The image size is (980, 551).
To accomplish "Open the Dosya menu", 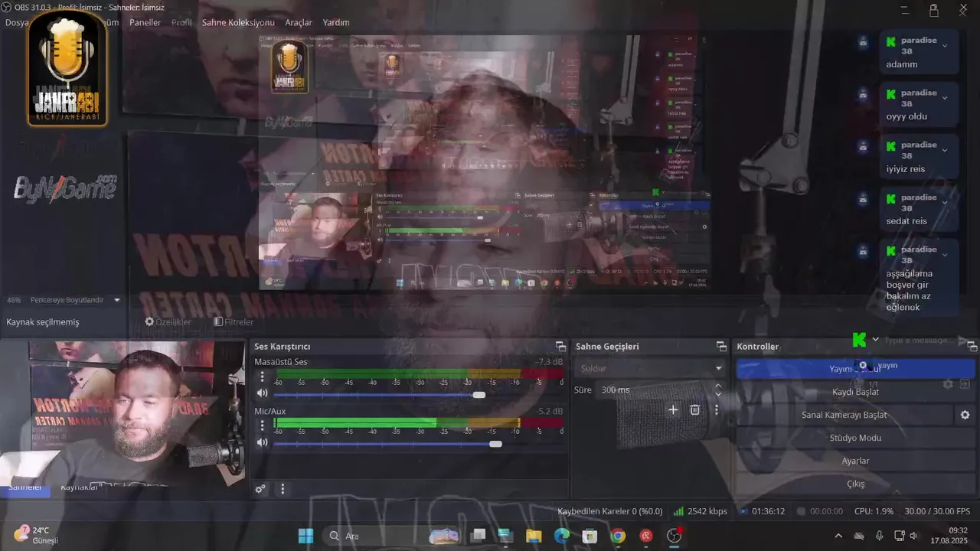I will tap(16, 23).
